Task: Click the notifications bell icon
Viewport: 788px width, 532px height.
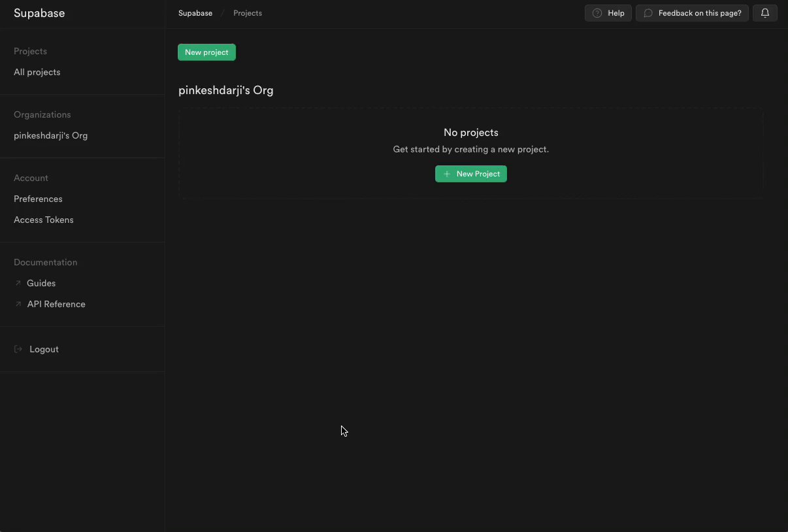Action: (x=765, y=13)
